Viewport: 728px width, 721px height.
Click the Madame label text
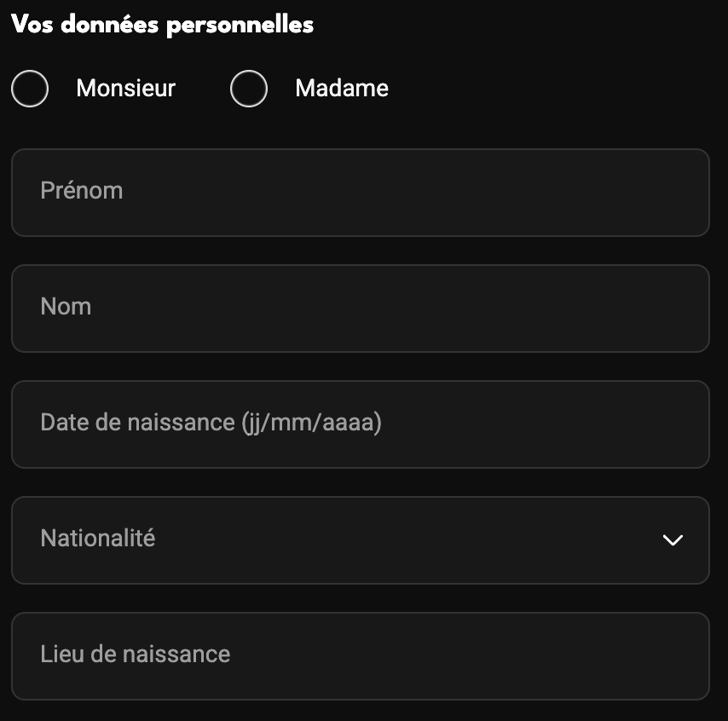(342, 89)
